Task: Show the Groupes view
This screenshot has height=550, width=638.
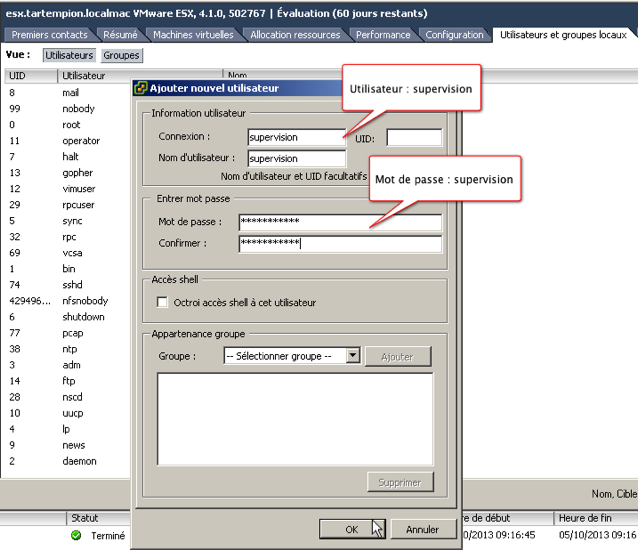Action: [121, 55]
